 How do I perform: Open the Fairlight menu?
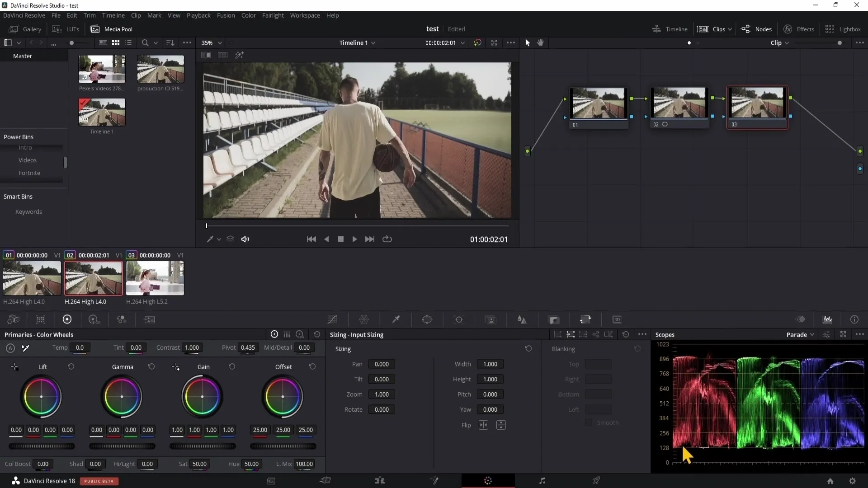coord(273,15)
